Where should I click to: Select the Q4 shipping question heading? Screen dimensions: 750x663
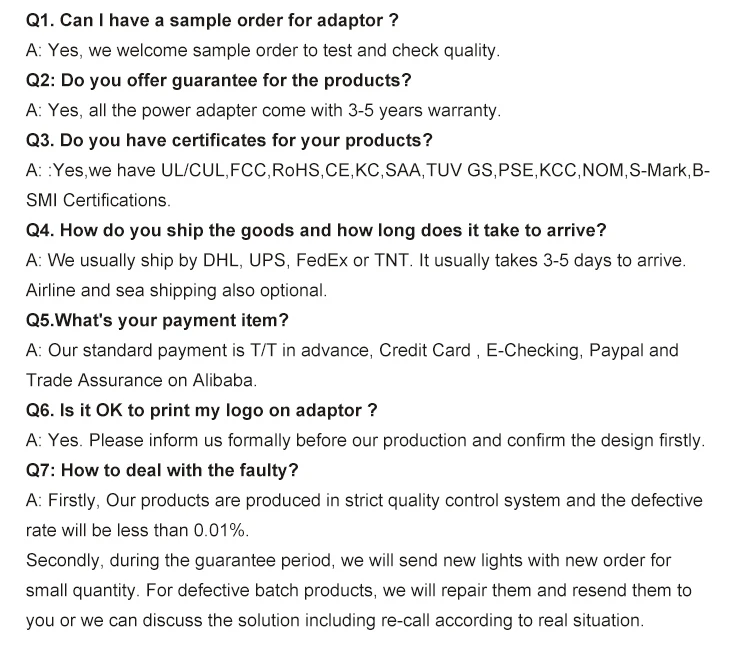(x=316, y=230)
